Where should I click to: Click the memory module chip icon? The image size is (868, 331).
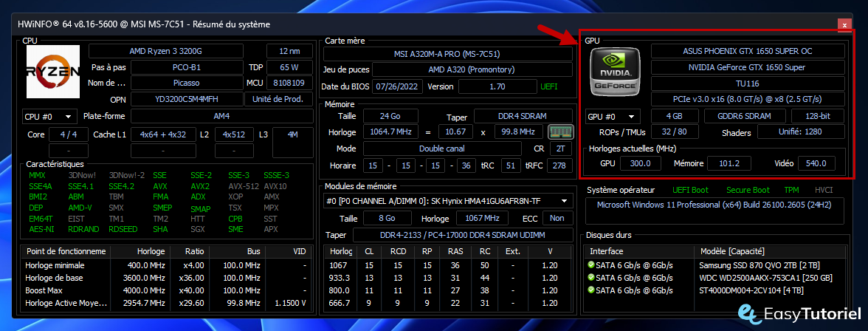561,132
